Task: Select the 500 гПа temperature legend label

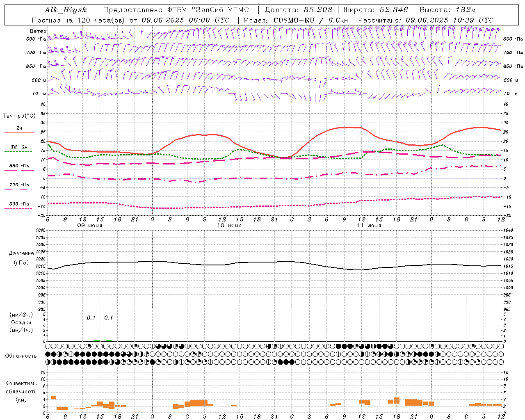Action: click(19, 204)
